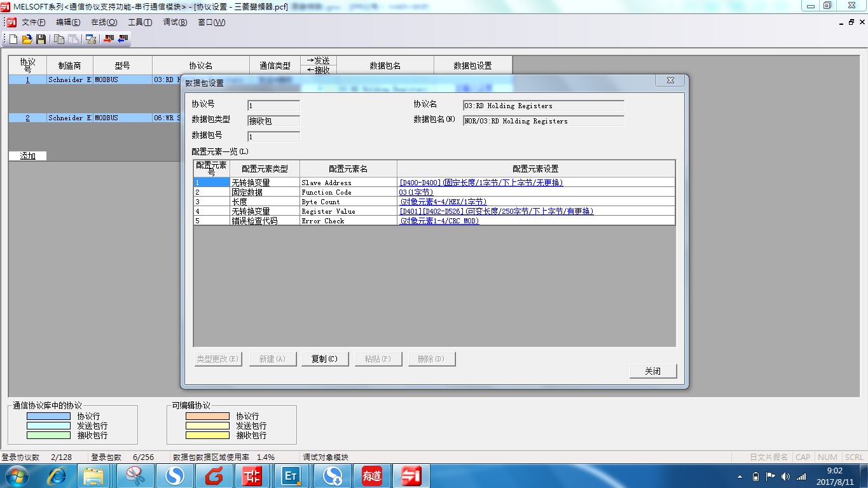Open the 调试(B) menu

(x=175, y=22)
